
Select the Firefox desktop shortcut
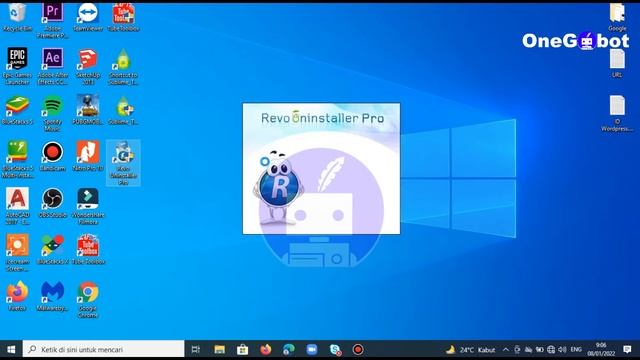pos(17,296)
